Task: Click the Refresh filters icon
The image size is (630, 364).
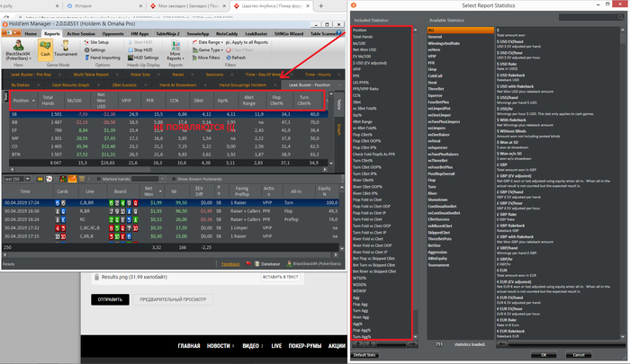Action: coord(229,58)
